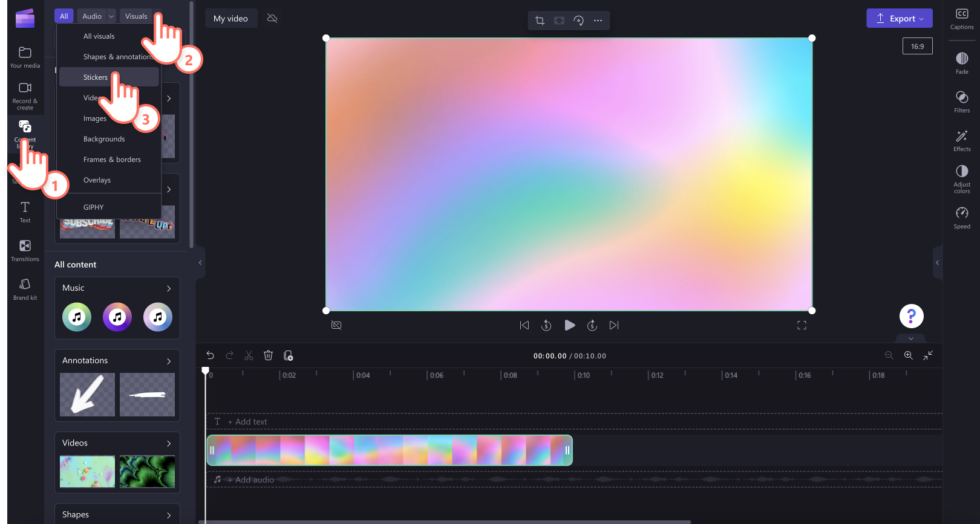Open Brand kit panel

(25, 289)
